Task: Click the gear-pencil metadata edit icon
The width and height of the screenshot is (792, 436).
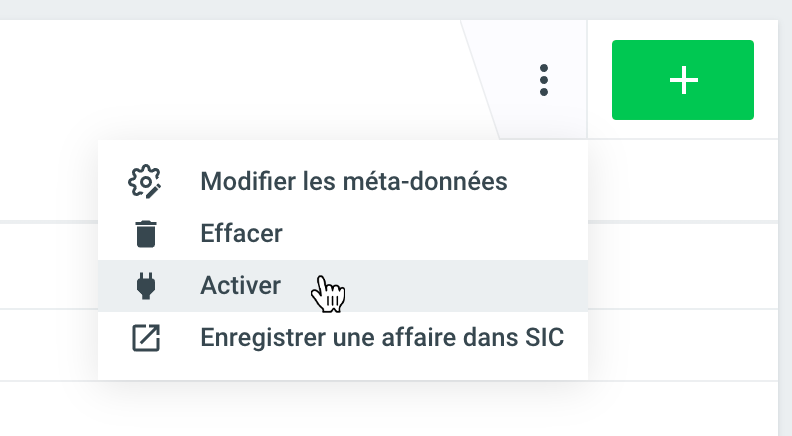Action: pos(146,182)
